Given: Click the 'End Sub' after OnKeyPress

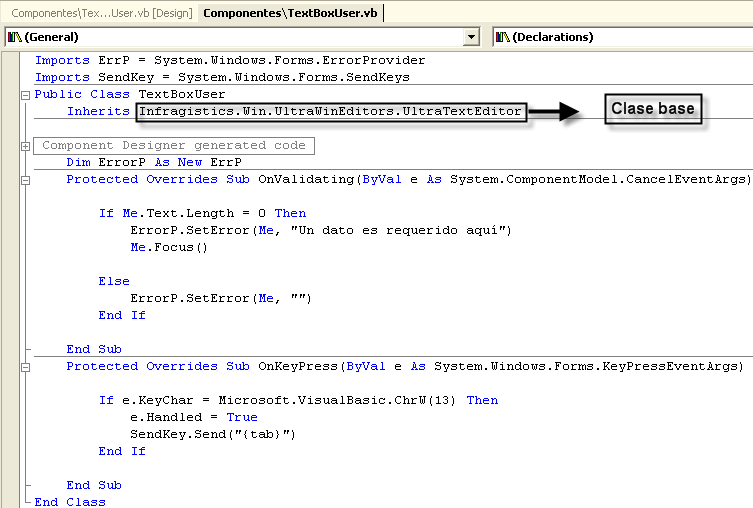Looking at the screenshot, I should pyautogui.click(x=94, y=485).
